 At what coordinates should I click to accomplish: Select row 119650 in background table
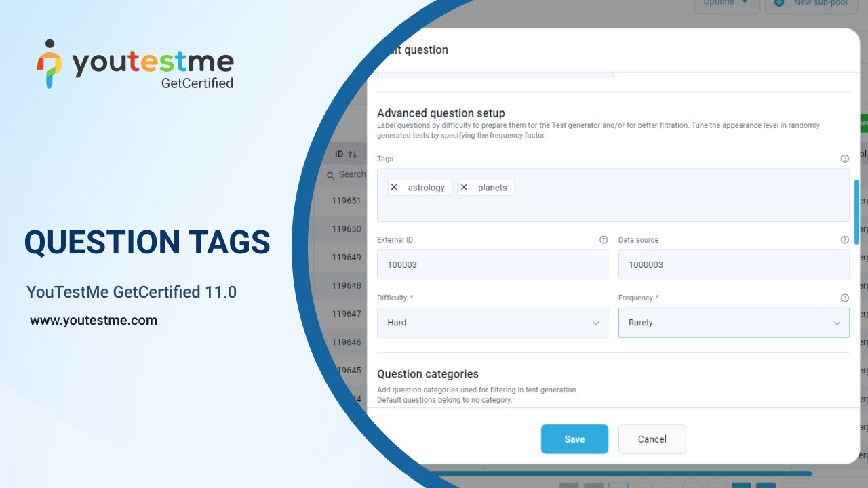click(346, 229)
